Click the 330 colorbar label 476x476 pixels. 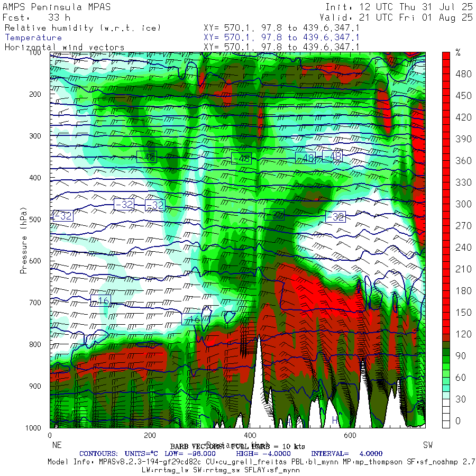463,182
